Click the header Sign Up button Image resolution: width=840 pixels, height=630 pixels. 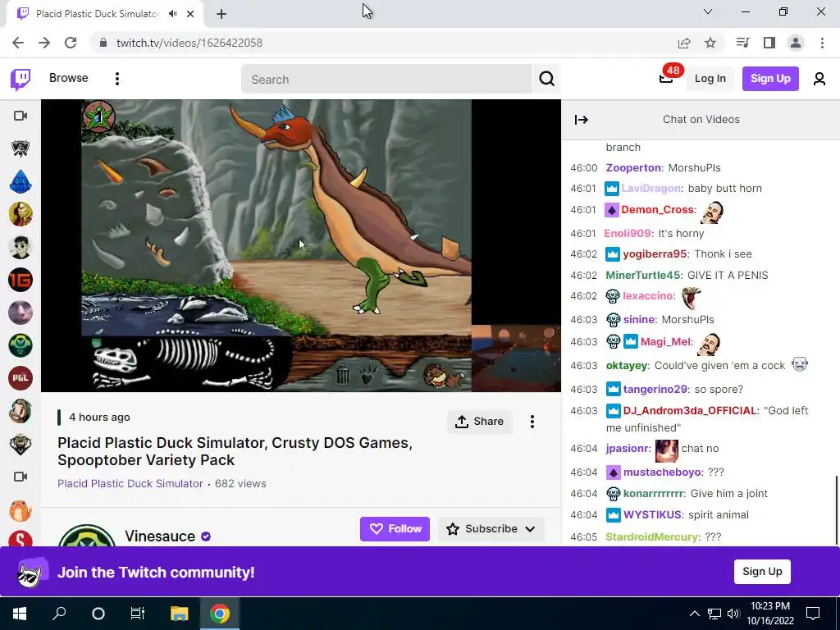point(770,79)
